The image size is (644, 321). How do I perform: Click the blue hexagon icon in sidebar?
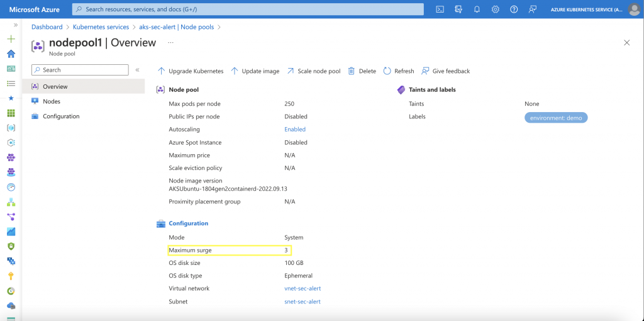(11, 143)
